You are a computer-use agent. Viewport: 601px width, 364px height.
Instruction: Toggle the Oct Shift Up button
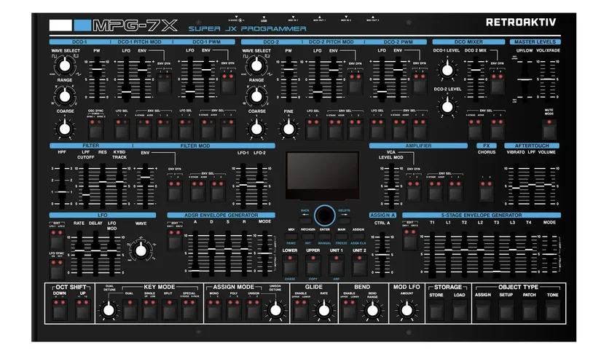coord(83,309)
